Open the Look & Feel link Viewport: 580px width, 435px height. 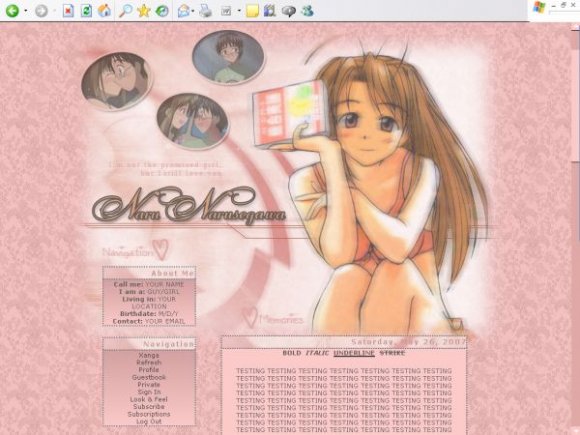coord(149,399)
